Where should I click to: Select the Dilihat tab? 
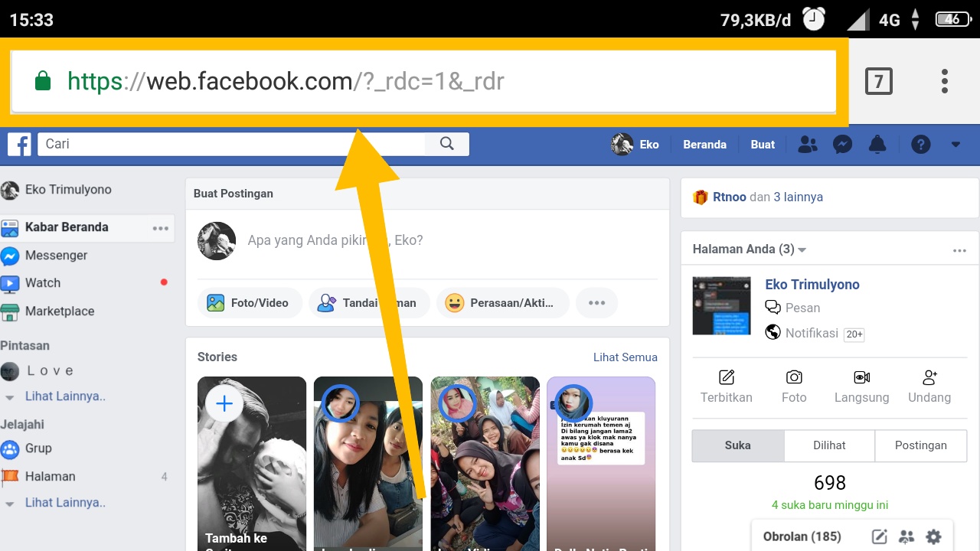[x=829, y=445]
